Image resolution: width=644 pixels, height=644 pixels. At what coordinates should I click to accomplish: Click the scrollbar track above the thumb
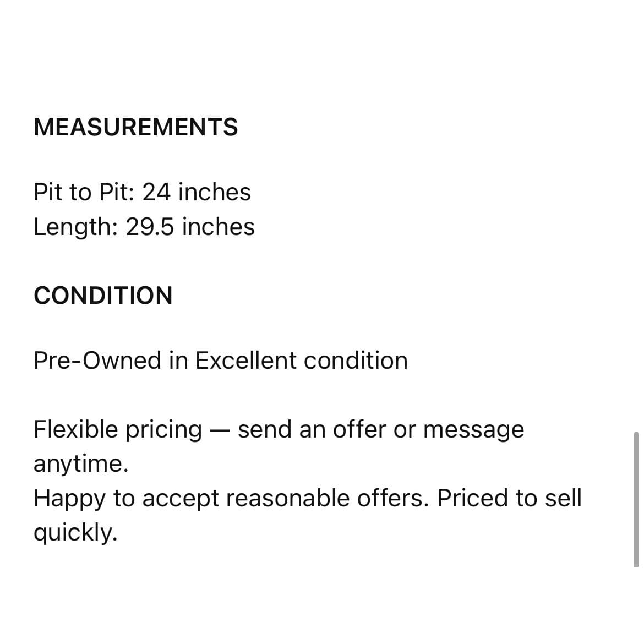click(x=636, y=216)
